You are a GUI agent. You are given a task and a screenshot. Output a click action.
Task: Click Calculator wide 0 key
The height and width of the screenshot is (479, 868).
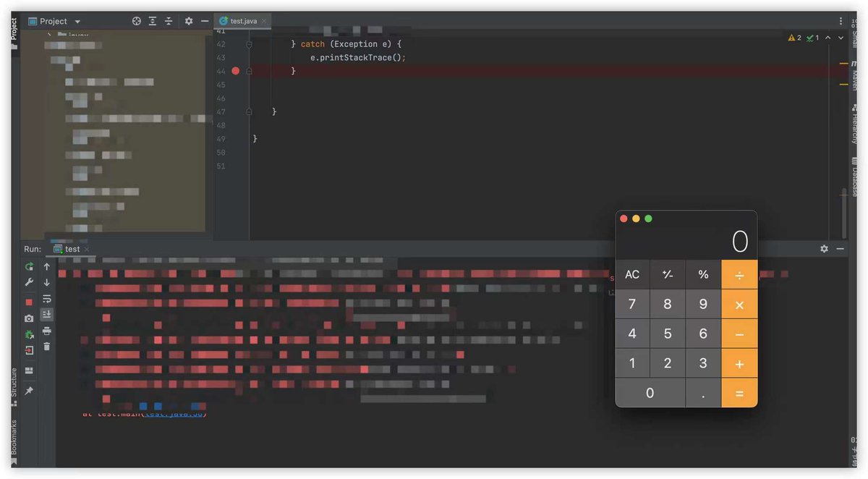pos(650,393)
